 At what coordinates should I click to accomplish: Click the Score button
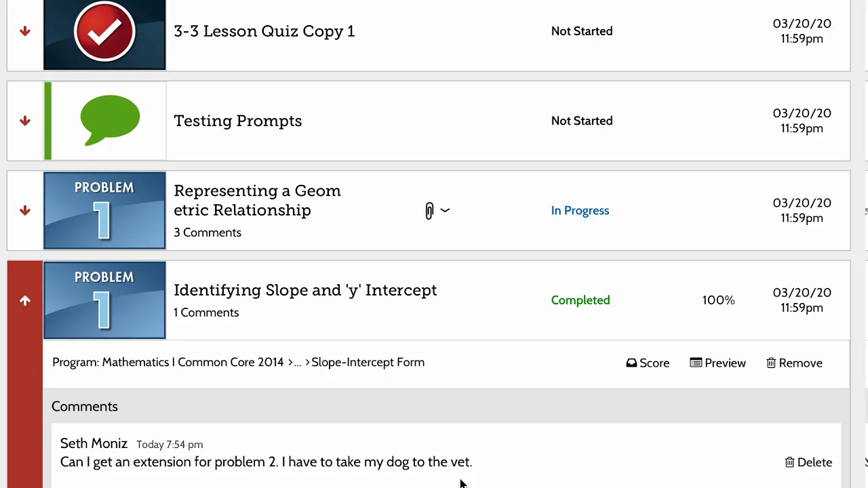(x=648, y=363)
